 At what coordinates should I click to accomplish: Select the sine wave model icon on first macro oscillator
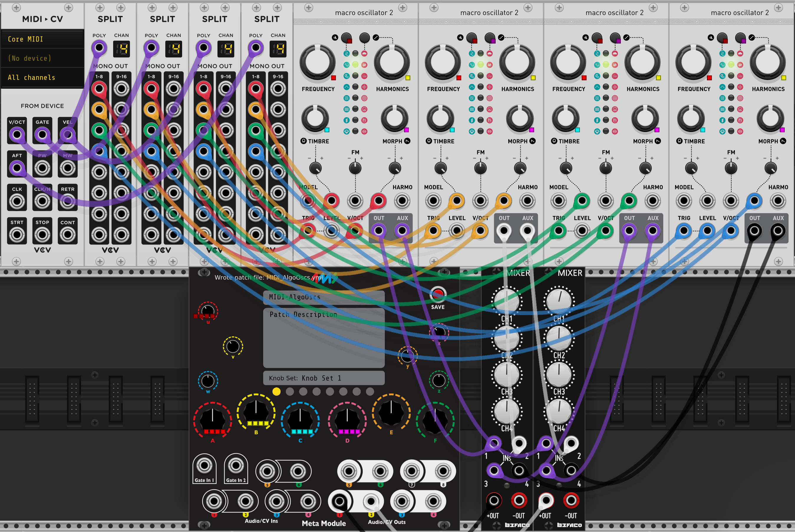(347, 65)
